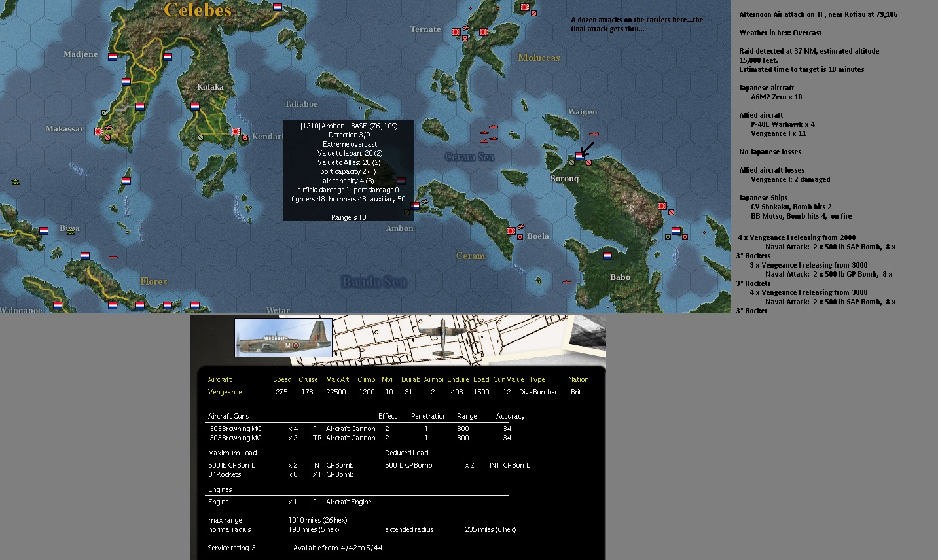Image resolution: width=938 pixels, height=560 pixels.
Task: Click the Aircraft Guns section heading
Action: click(x=228, y=416)
